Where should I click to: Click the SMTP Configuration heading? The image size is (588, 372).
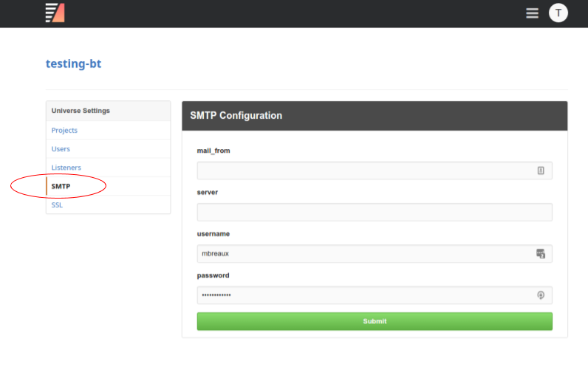[x=236, y=116]
